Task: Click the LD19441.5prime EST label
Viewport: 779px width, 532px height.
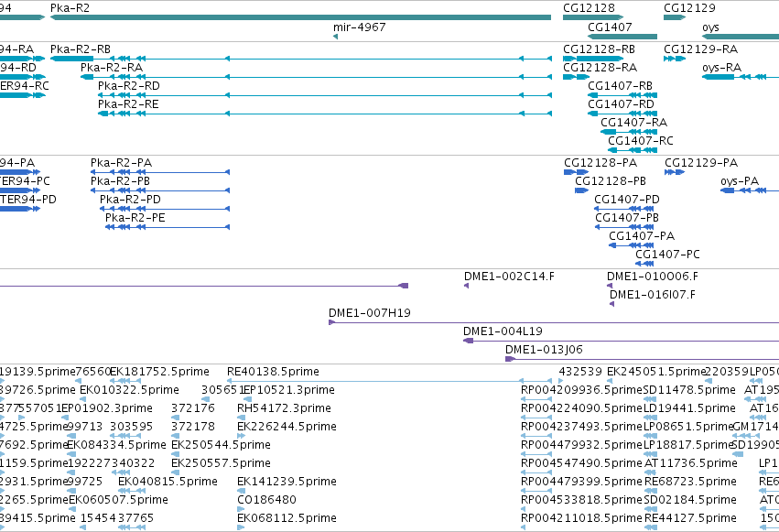Action: (689, 408)
